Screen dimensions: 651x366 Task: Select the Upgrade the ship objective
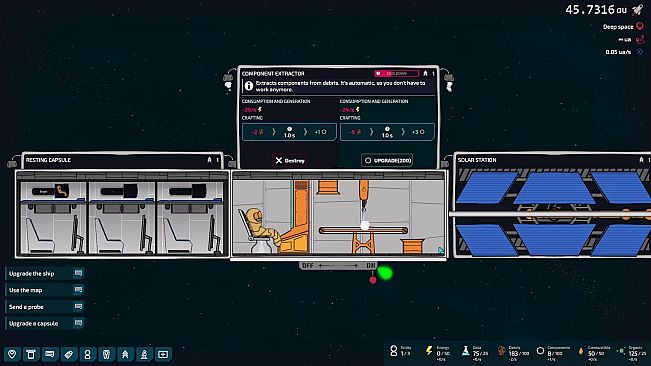45,273
